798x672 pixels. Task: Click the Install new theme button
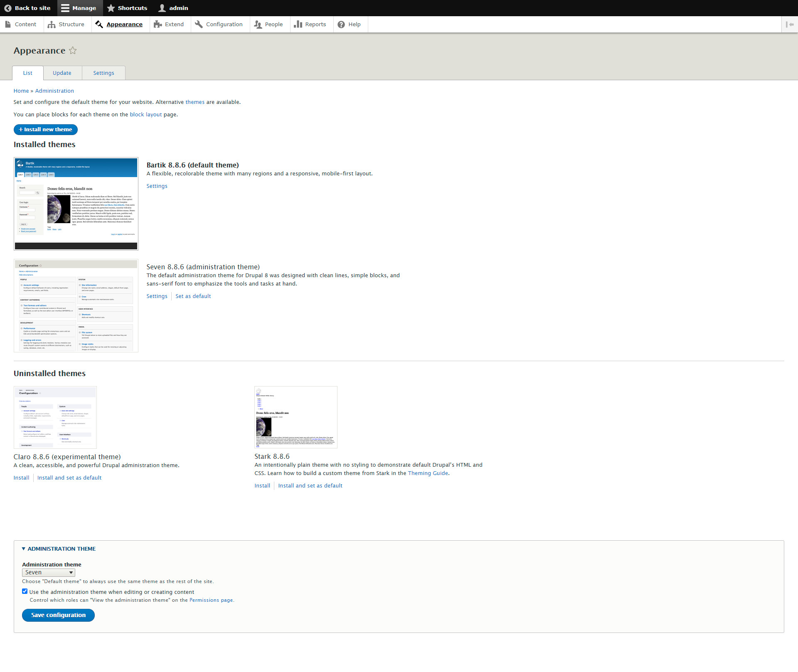(x=45, y=129)
